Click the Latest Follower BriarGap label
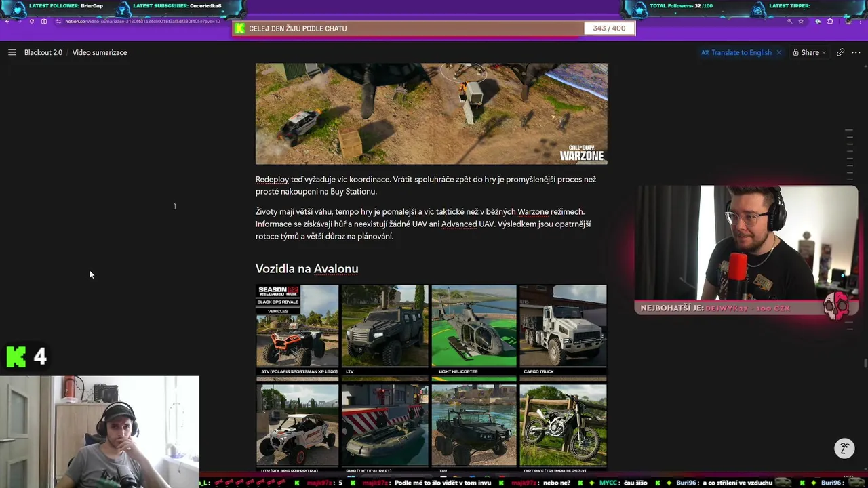 click(x=66, y=6)
